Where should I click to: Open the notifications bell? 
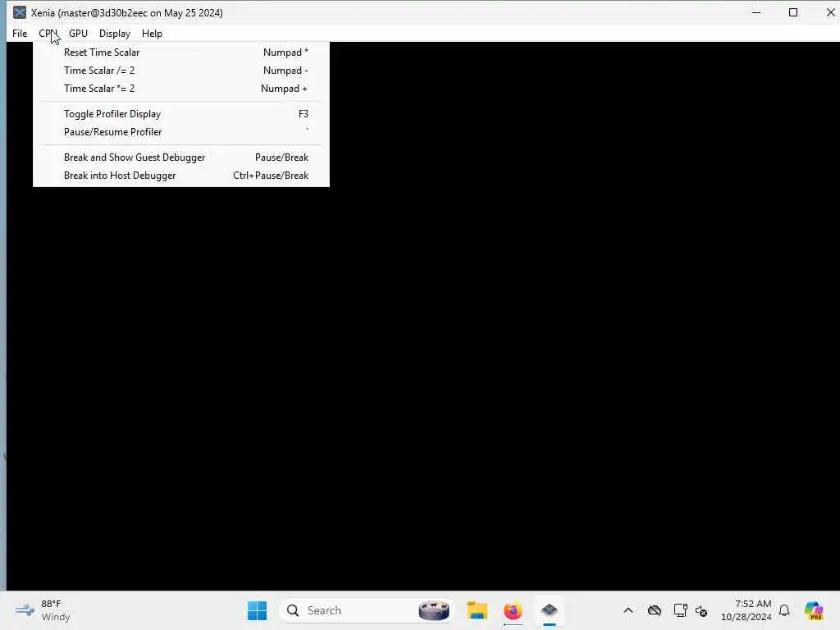point(784,610)
